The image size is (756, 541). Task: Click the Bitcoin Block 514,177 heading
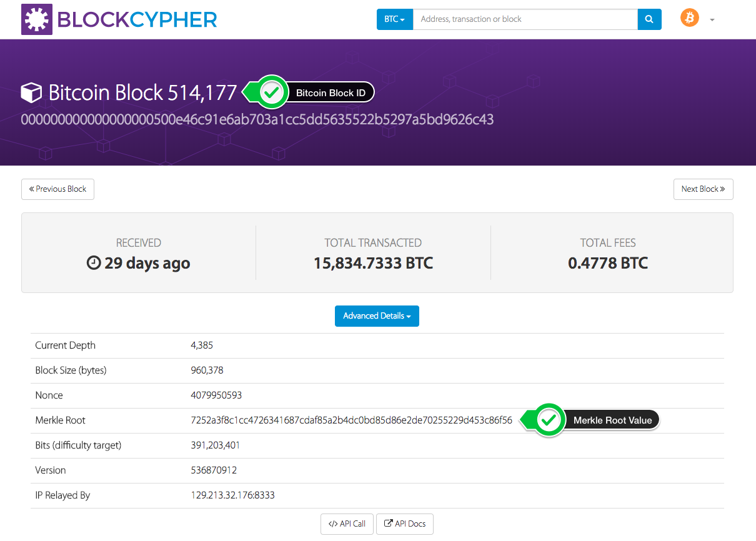tap(143, 93)
